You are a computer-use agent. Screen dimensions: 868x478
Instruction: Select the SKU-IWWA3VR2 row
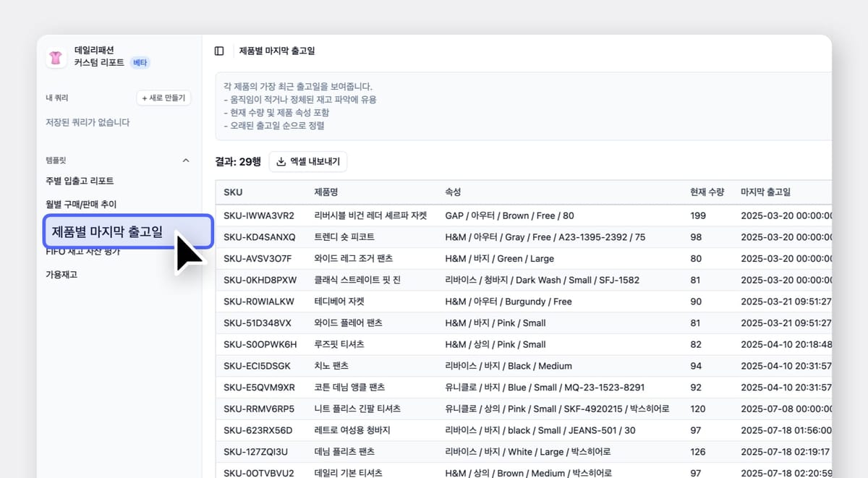[434, 215]
